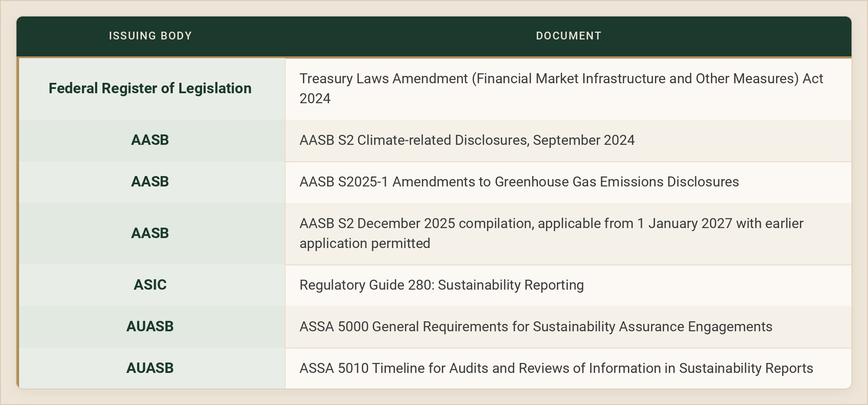The image size is (868, 405).
Task: Click the ISSUING BODY column header
Action: 150,36
